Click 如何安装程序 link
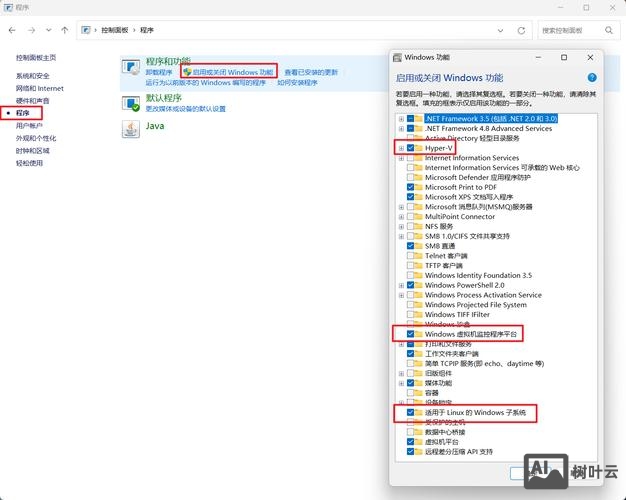The height and width of the screenshot is (500, 626). 297,83
